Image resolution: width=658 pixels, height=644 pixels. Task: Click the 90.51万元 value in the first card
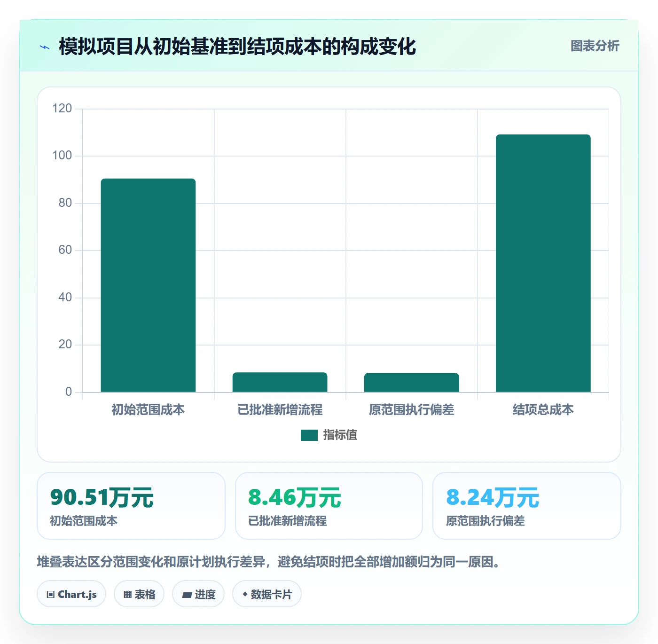pos(102,497)
